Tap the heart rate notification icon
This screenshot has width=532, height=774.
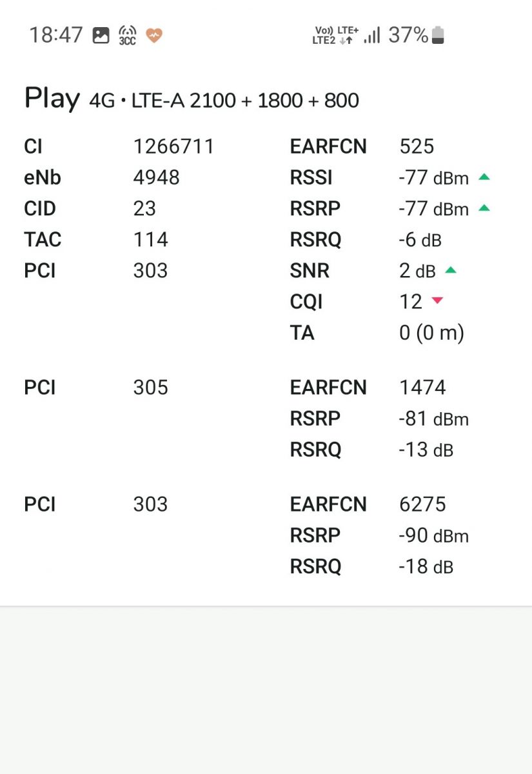[153, 35]
